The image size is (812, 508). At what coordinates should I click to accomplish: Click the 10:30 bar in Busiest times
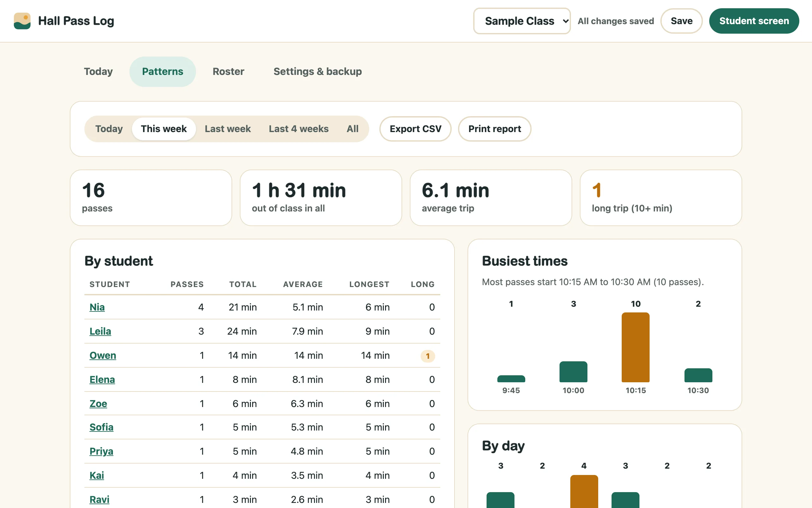coord(698,375)
